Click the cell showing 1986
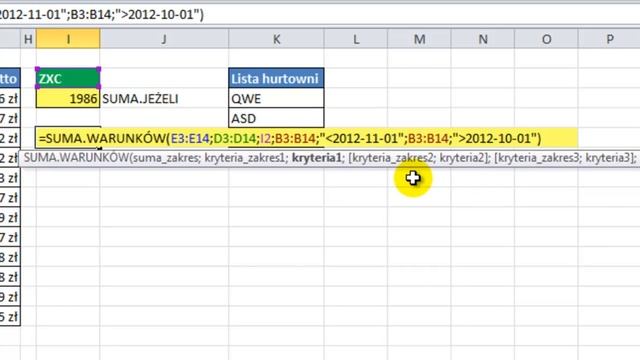The image size is (640, 360). pyautogui.click(x=68, y=98)
